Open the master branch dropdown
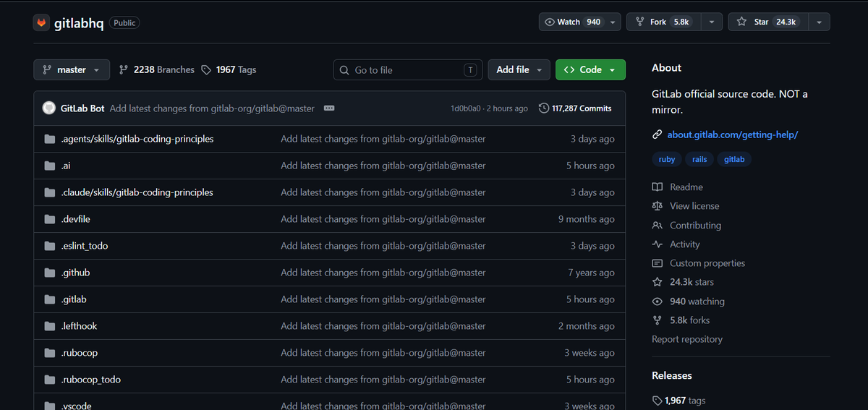 [72, 69]
